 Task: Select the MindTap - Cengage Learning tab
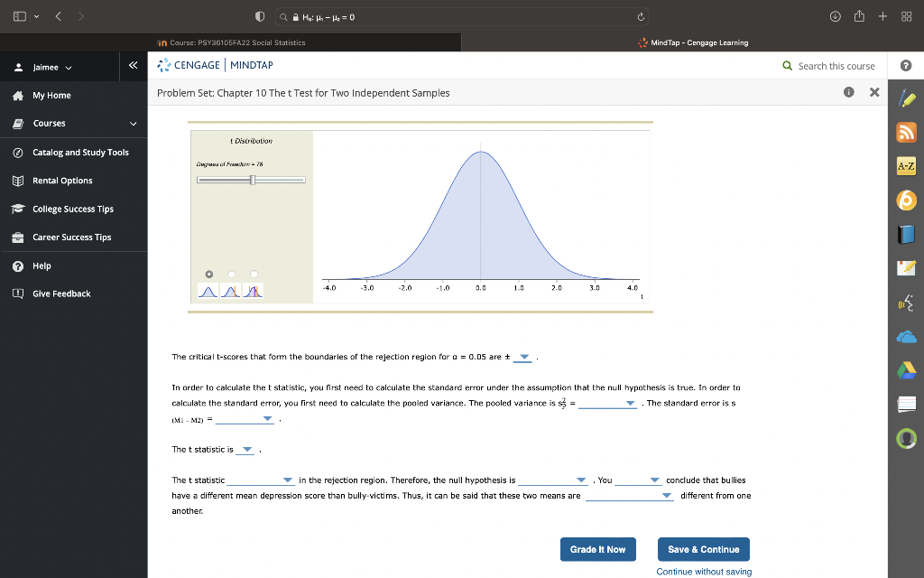click(x=693, y=42)
